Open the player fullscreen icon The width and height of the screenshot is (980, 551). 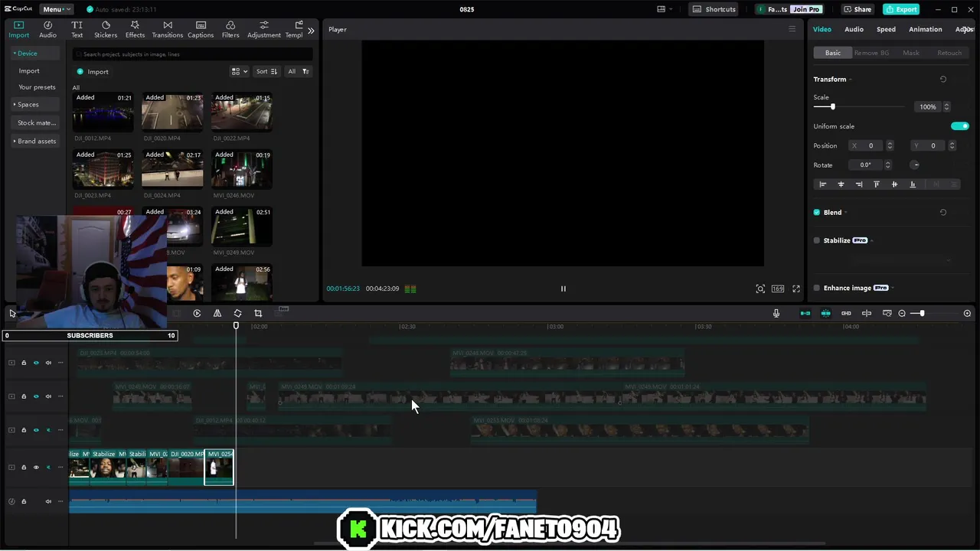coord(796,289)
